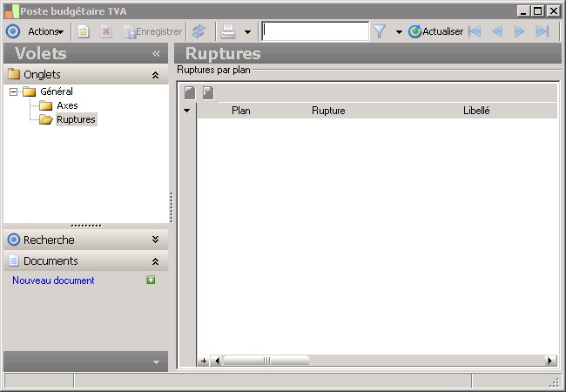The width and height of the screenshot is (566, 392).
Task: Click the horizontal scrollbar left arrow
Action: 217,361
